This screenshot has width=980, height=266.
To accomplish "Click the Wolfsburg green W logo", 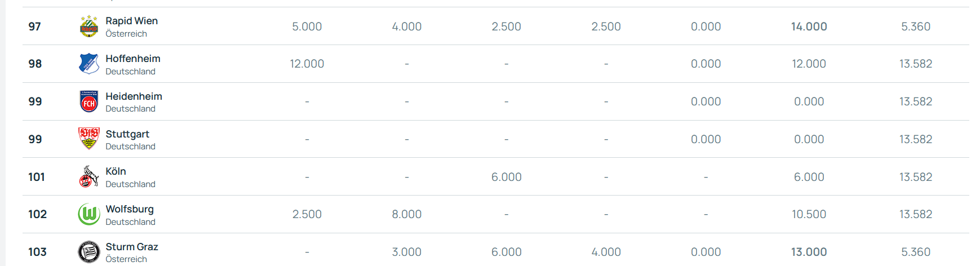I will coord(89,214).
